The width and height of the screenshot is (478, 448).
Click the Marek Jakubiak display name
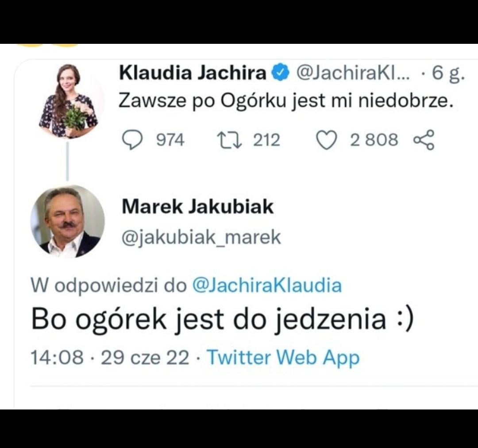point(197,206)
